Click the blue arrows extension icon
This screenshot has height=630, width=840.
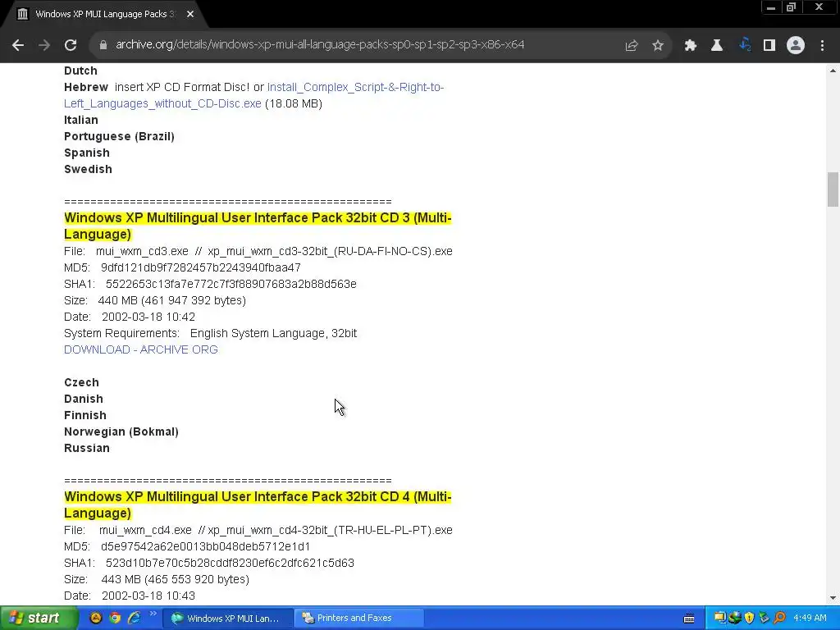tap(745, 45)
